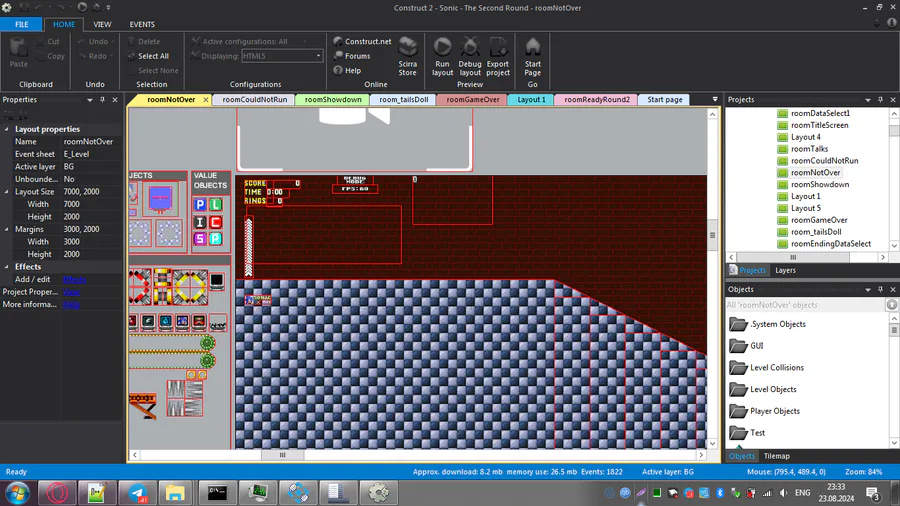Click the objects search field

click(x=805, y=305)
